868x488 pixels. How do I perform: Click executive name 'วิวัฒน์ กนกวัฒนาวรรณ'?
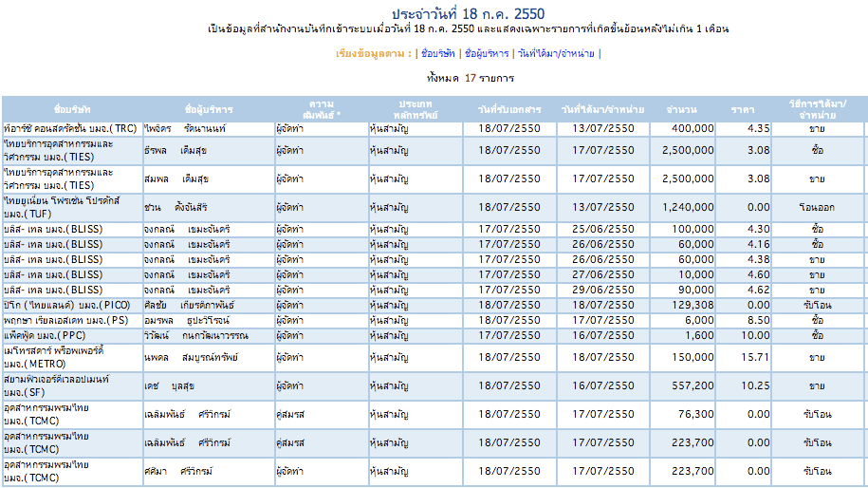tap(196, 335)
